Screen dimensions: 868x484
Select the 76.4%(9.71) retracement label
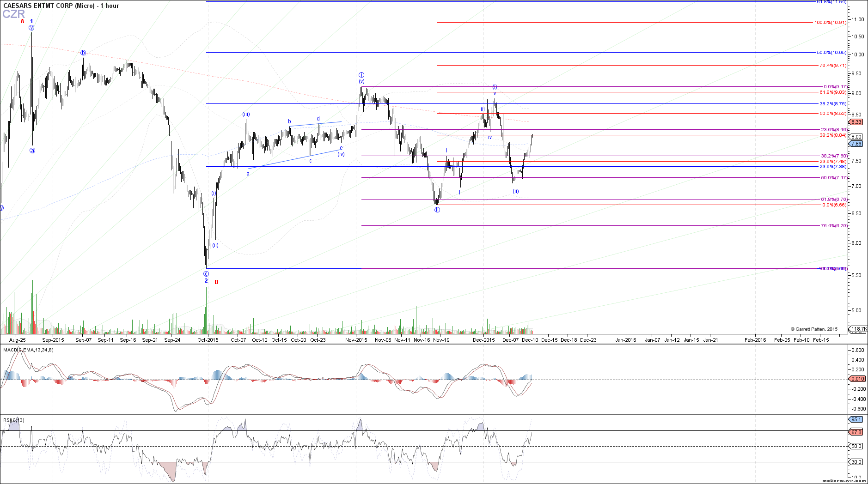point(833,66)
